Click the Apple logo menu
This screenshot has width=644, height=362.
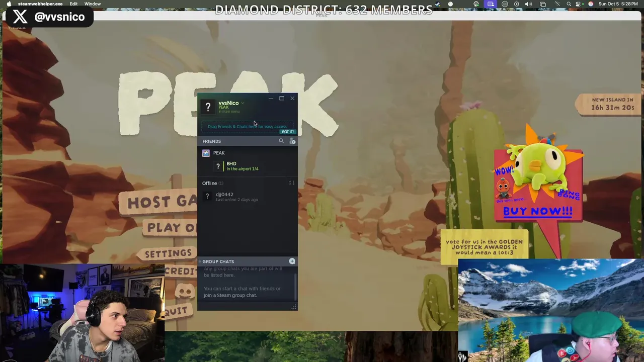click(x=9, y=4)
